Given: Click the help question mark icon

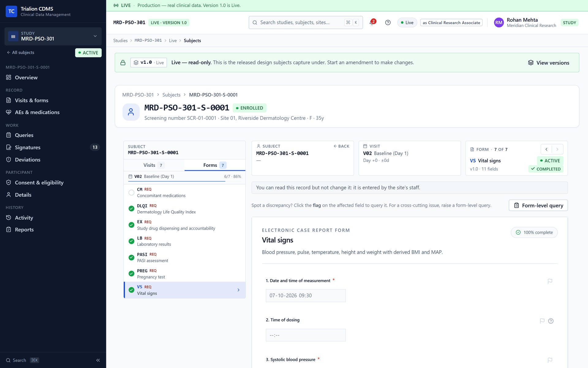Looking at the screenshot, I should coord(388,22).
